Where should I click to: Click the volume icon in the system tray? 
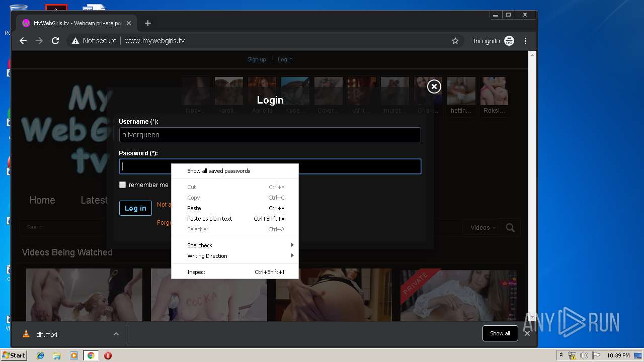coord(585,355)
